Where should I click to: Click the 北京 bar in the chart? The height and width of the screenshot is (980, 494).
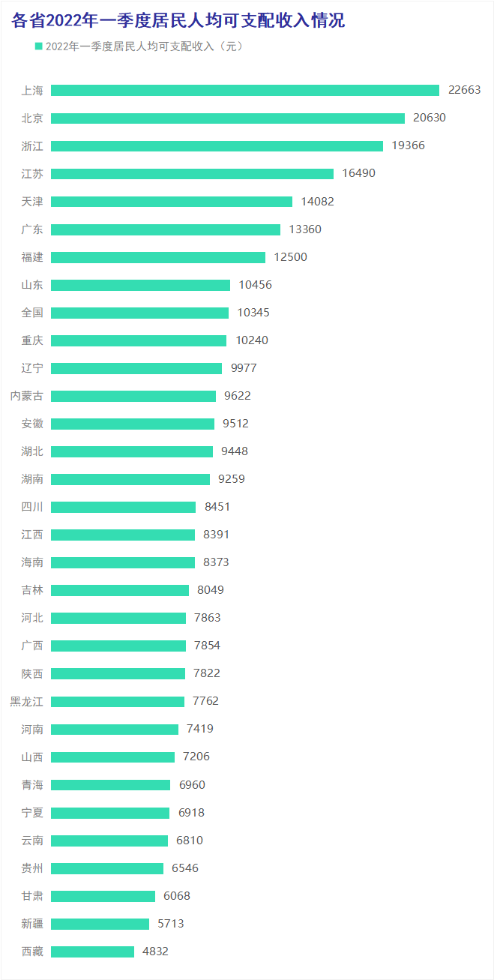click(227, 118)
